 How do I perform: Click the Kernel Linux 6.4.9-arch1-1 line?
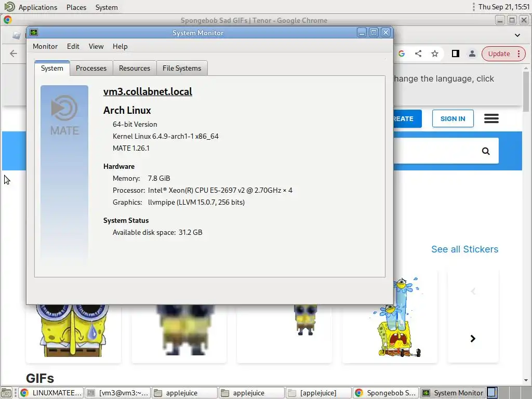point(166,137)
